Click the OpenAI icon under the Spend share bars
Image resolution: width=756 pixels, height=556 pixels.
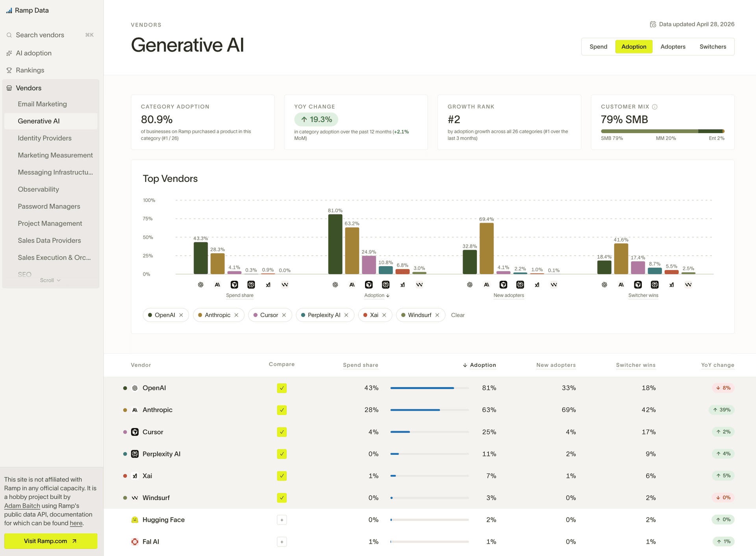tap(200, 284)
